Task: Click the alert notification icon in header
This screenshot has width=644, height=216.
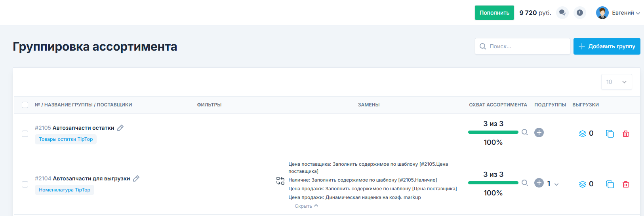Action: [580, 13]
